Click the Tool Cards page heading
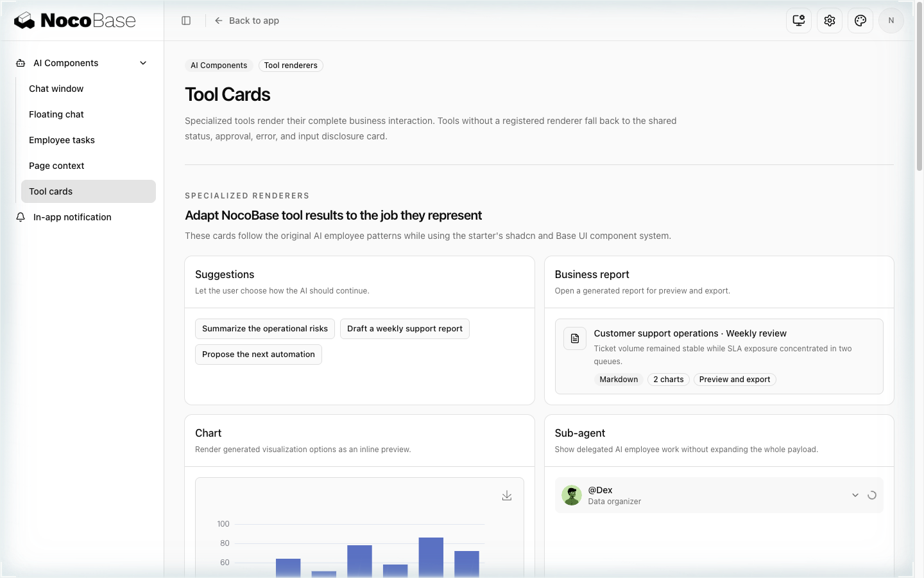Viewport: 924px width, 578px height. point(228,94)
